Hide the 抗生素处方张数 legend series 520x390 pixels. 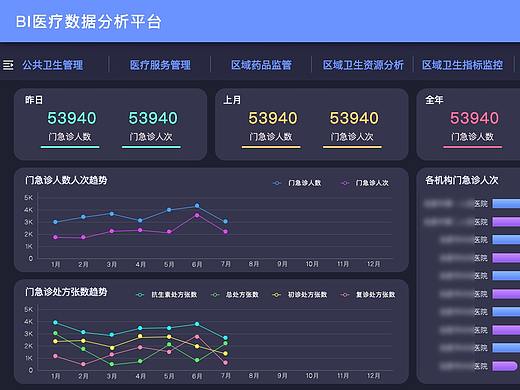coord(167,295)
